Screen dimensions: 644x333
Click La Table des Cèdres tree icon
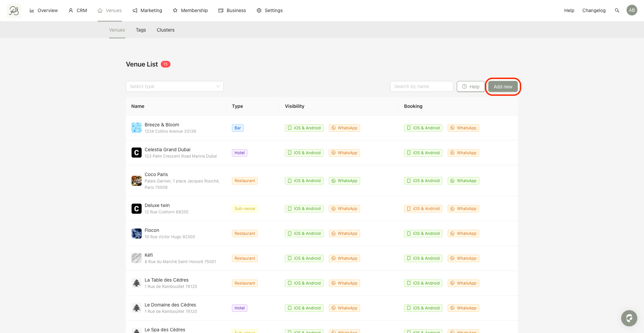click(136, 283)
